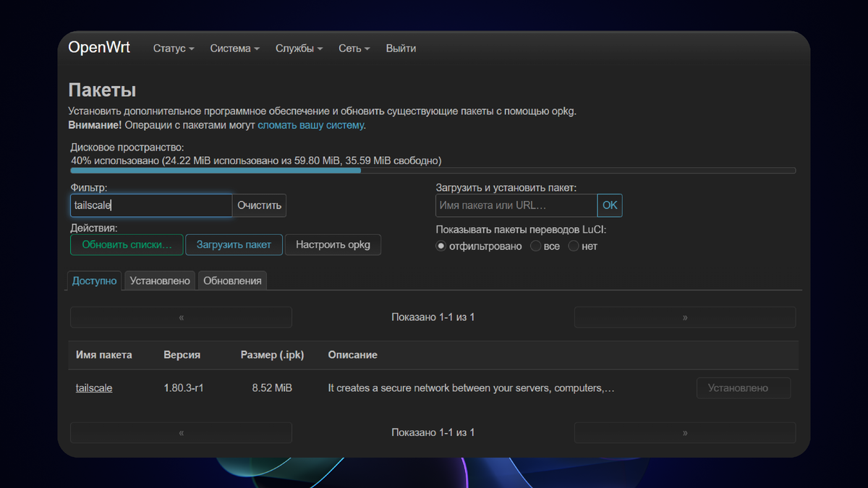This screenshot has width=868, height=488.
Task: Click the OK install button
Action: [610, 205]
